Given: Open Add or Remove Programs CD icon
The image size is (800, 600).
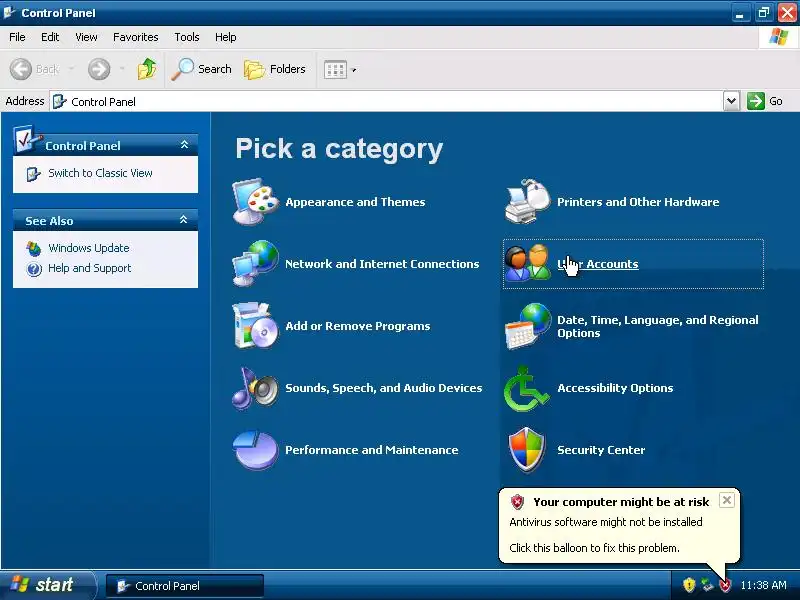Looking at the screenshot, I should [x=255, y=326].
